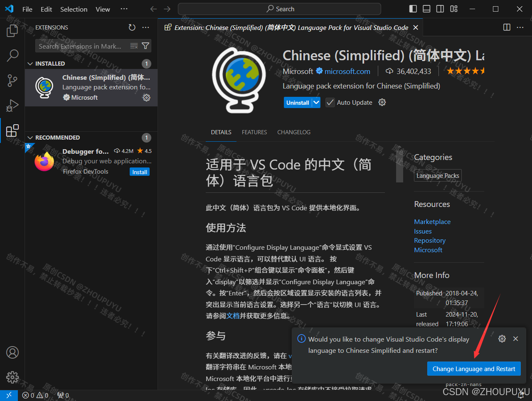Install the Debugger for Firefox extension
Screen dimensions: 532x401
pyautogui.click(x=140, y=172)
